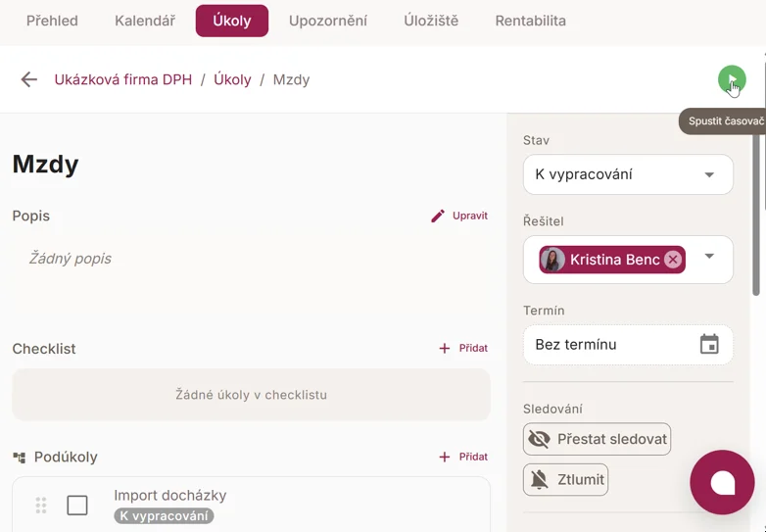Mute notifications with Ztlumit

pos(566,480)
